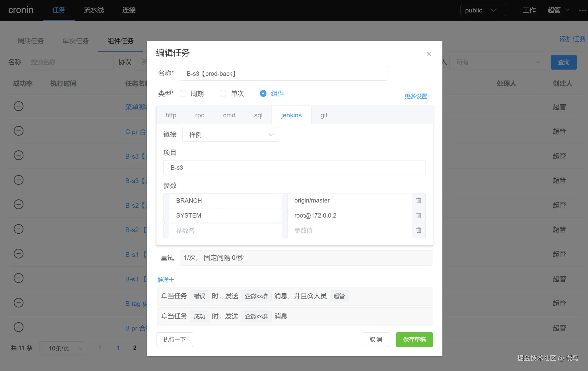Delete the SYSTEM parameter row
The height and width of the screenshot is (371, 588).
[419, 215]
